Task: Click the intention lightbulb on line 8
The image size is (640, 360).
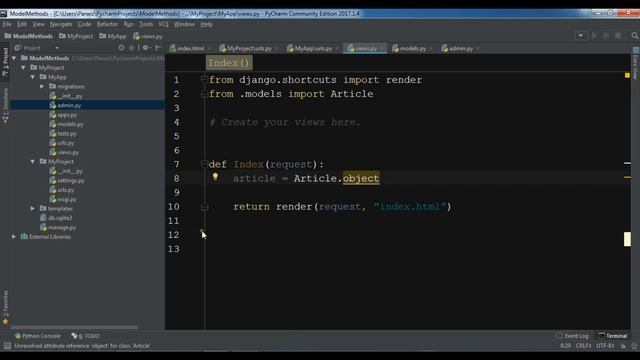Action: click(x=215, y=177)
